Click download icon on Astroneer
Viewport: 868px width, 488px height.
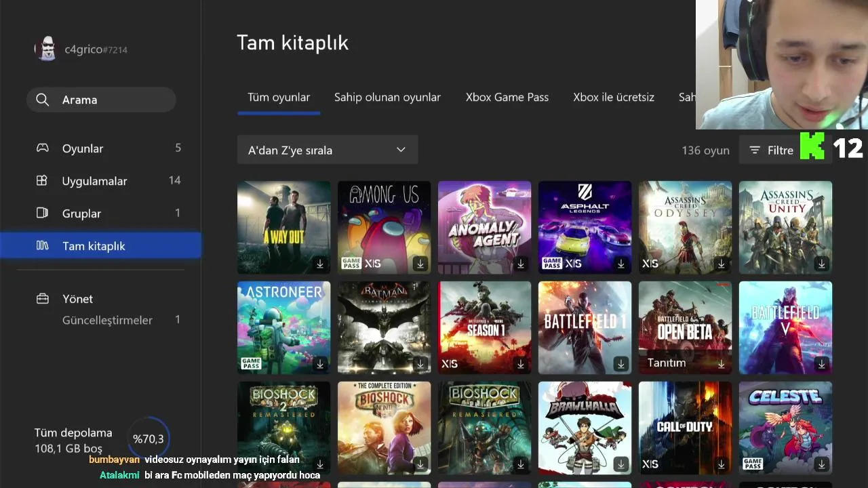pos(320,364)
